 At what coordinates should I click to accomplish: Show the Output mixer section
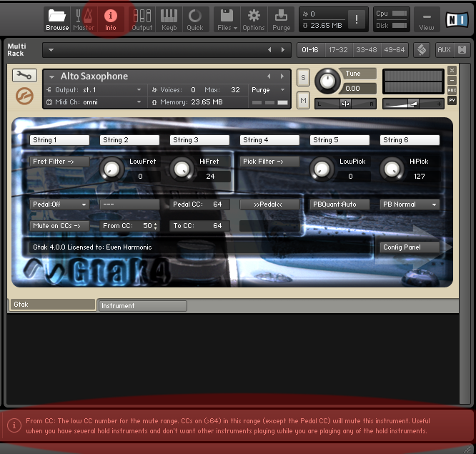(x=142, y=19)
